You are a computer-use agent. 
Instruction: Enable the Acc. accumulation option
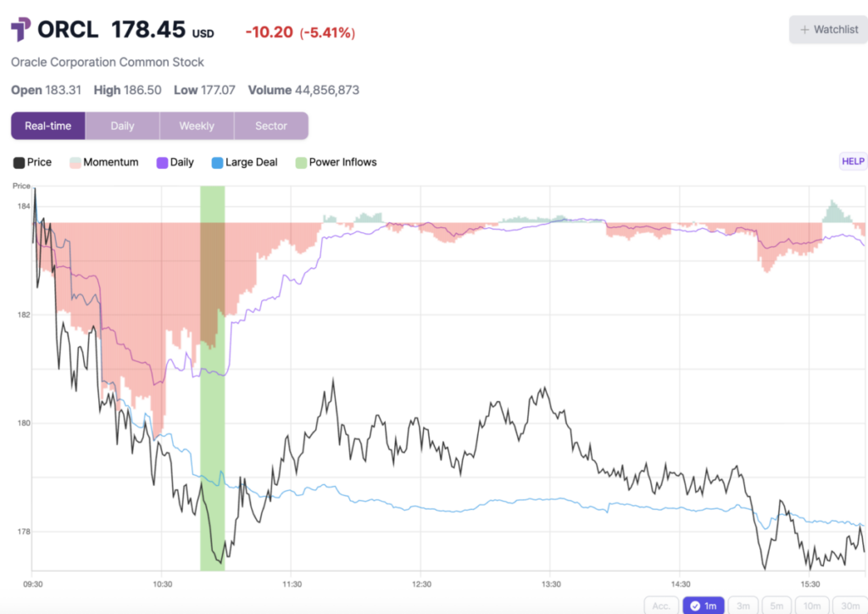(x=660, y=606)
